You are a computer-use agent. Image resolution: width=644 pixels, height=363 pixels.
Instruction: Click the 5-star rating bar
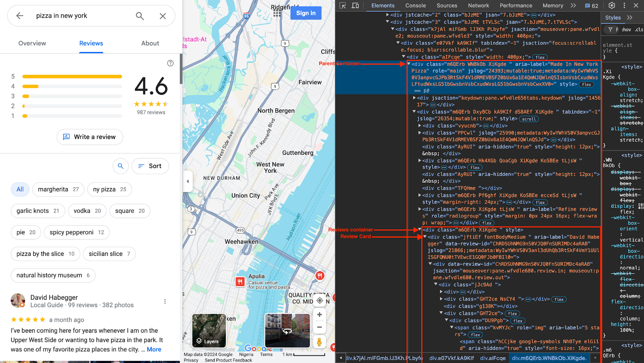click(x=72, y=77)
